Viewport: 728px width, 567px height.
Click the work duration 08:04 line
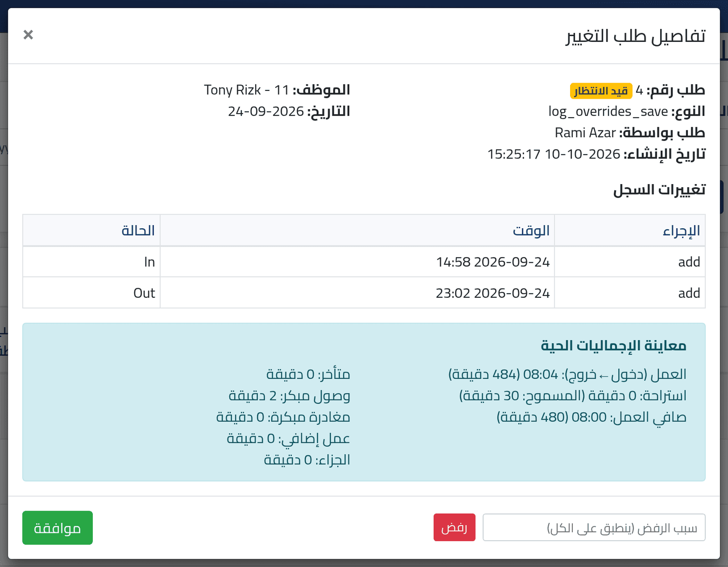(567, 374)
